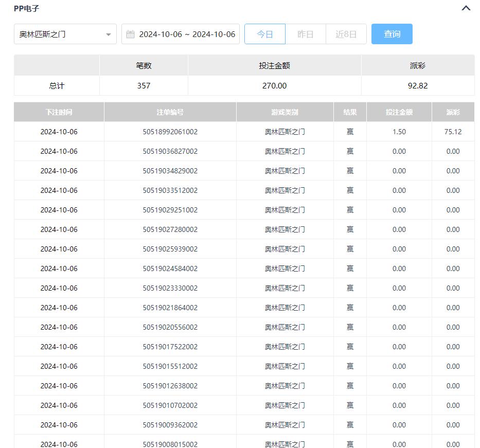The width and height of the screenshot is (480, 448).
Task: Select the 昨日 date filter
Action: pos(305,34)
